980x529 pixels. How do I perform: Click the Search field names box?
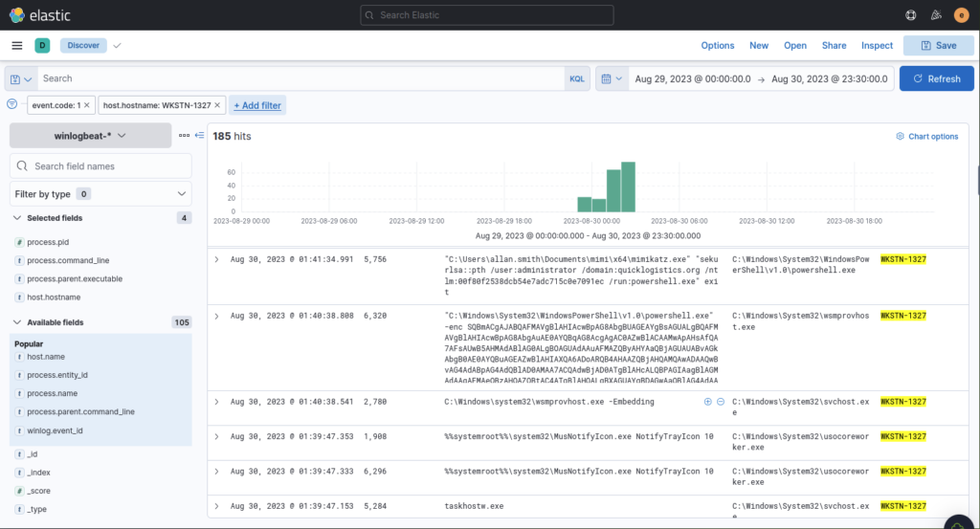click(x=100, y=166)
